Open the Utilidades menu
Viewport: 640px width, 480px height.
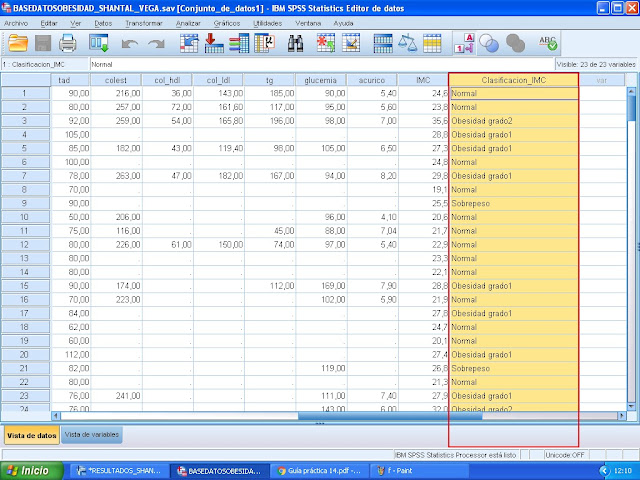(x=267, y=23)
